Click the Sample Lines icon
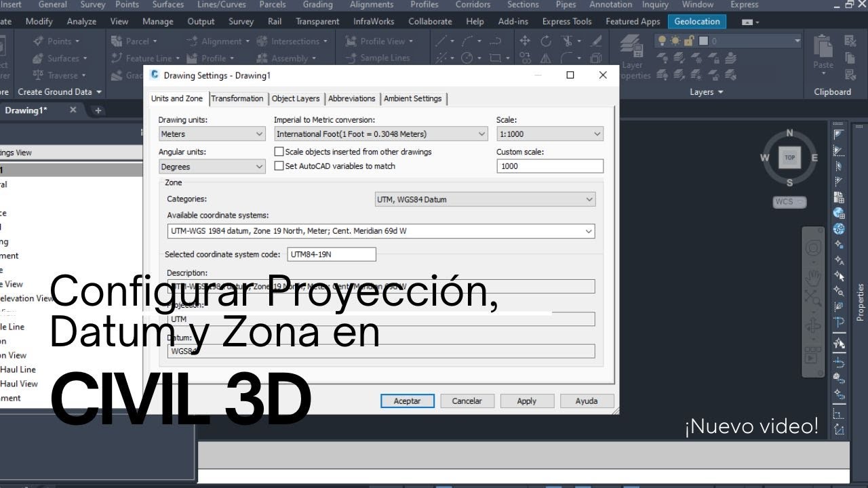The width and height of the screenshot is (868, 488). (x=351, y=58)
